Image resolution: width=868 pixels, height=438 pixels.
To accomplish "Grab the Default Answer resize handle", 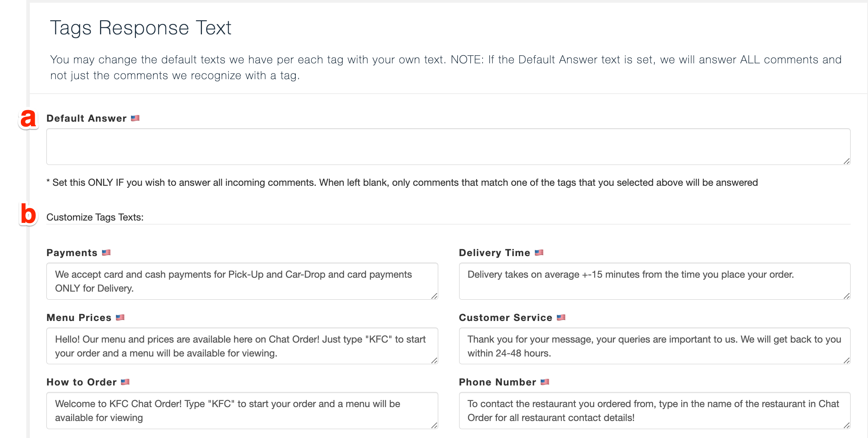I will click(846, 161).
